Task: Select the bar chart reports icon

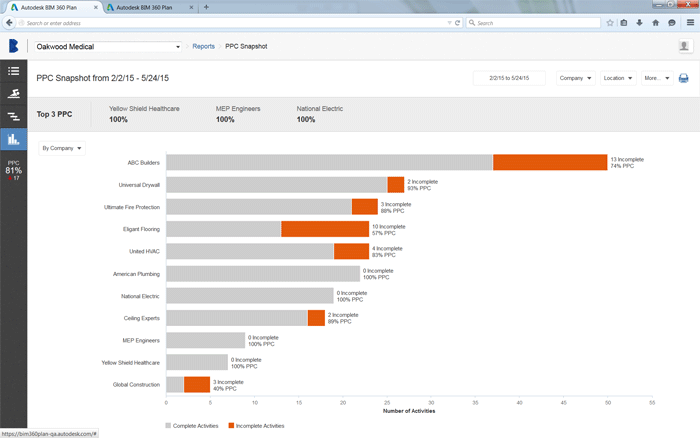Action: click(13, 139)
